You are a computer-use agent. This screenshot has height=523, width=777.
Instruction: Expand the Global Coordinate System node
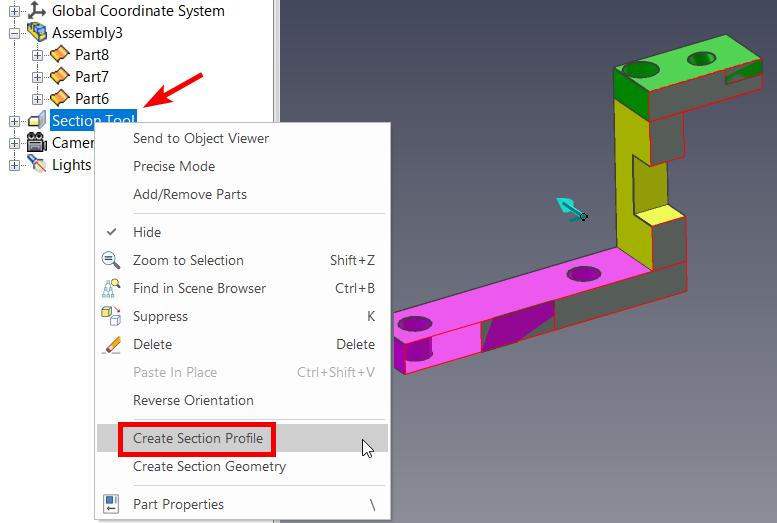tap(14, 10)
